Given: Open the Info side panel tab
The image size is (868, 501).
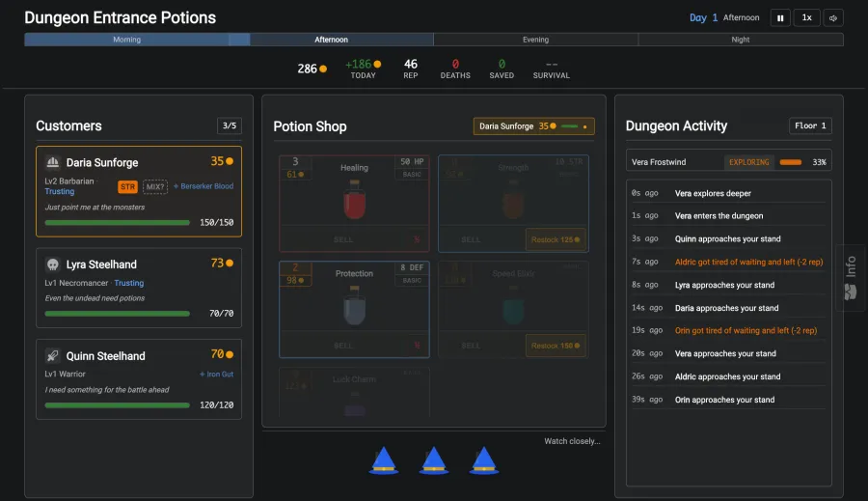Looking at the screenshot, I should pyautogui.click(x=851, y=278).
